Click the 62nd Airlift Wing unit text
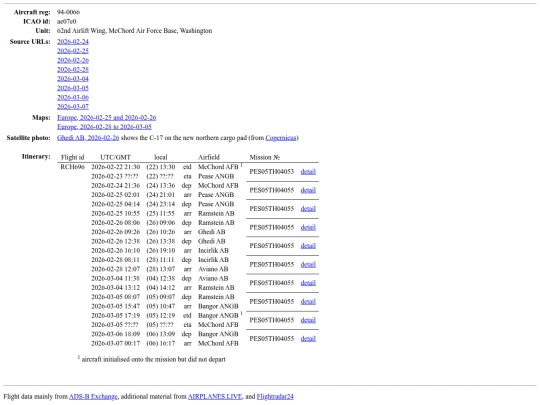The width and height of the screenshot is (540, 405). pyautogui.click(x=134, y=31)
